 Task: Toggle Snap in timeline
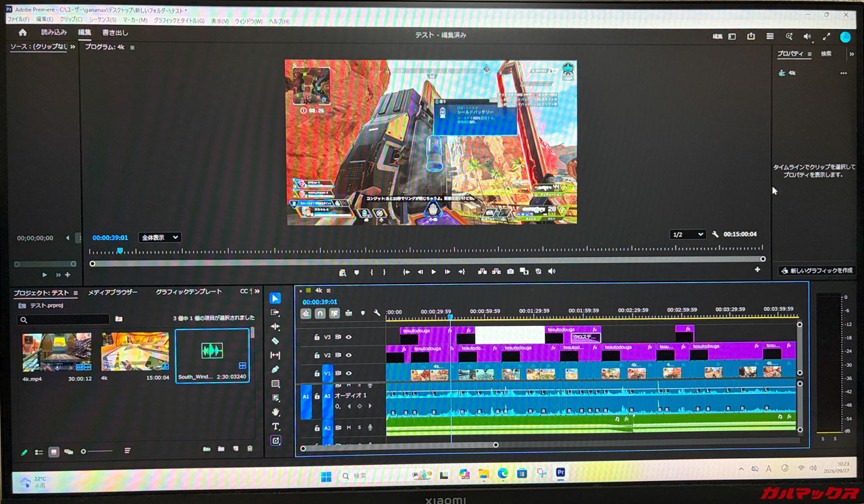pos(320,313)
